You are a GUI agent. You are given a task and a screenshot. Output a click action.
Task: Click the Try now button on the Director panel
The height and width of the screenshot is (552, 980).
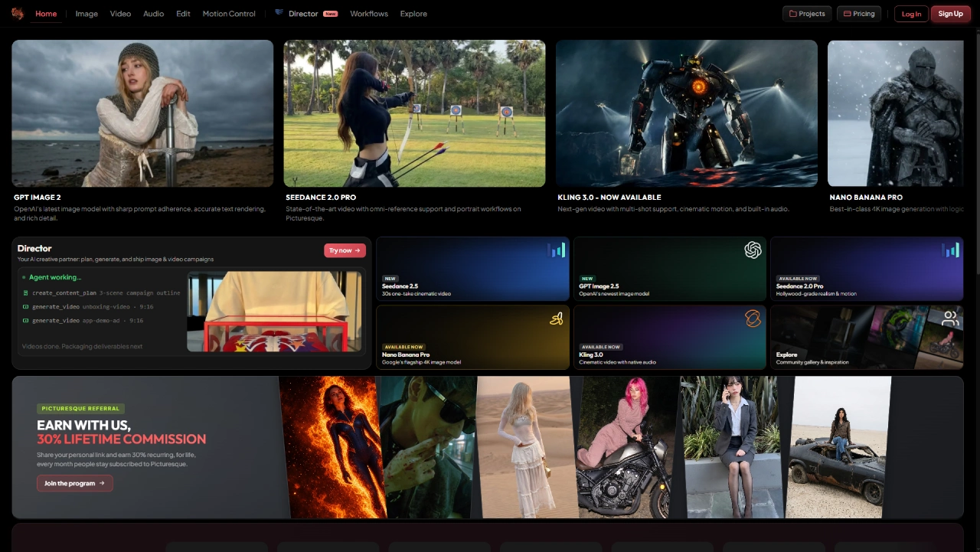[x=345, y=250]
